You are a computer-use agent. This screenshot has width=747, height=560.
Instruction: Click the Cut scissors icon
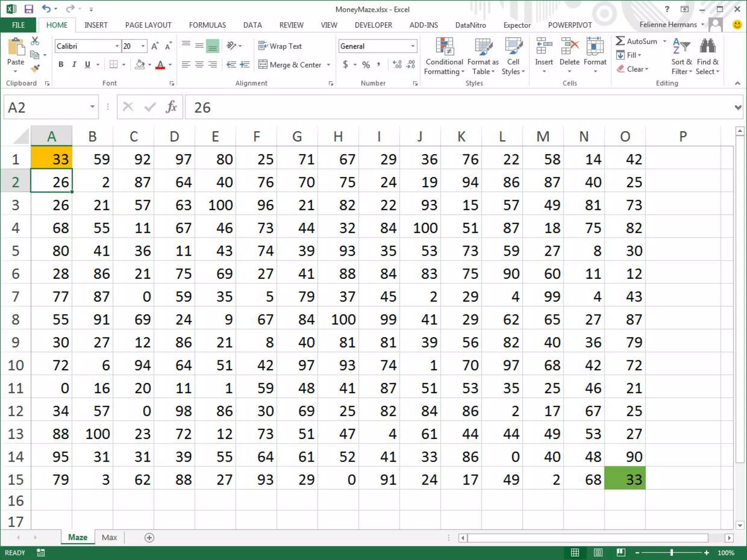35,41
